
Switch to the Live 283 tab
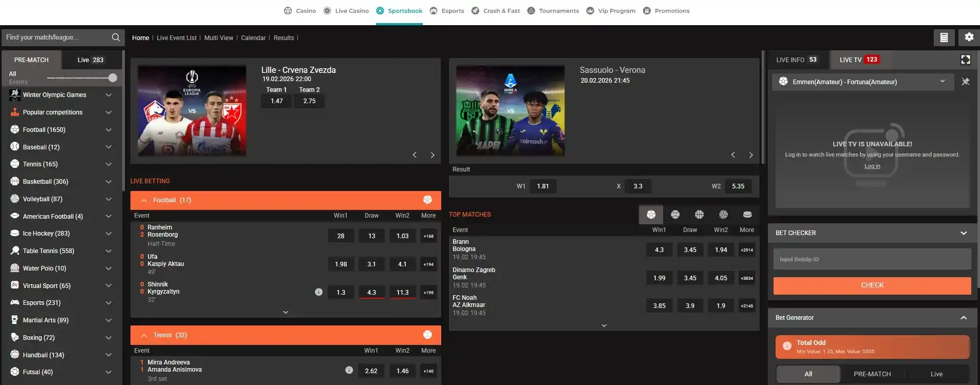[x=91, y=60]
